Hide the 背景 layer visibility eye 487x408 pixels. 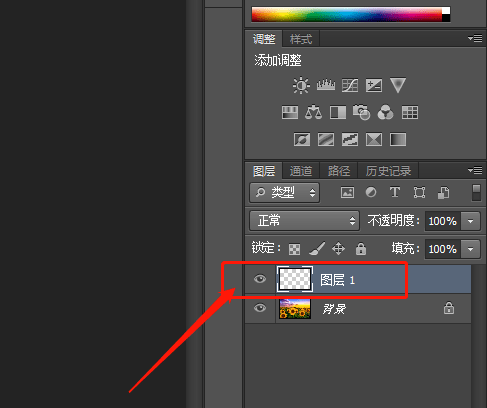(260, 308)
